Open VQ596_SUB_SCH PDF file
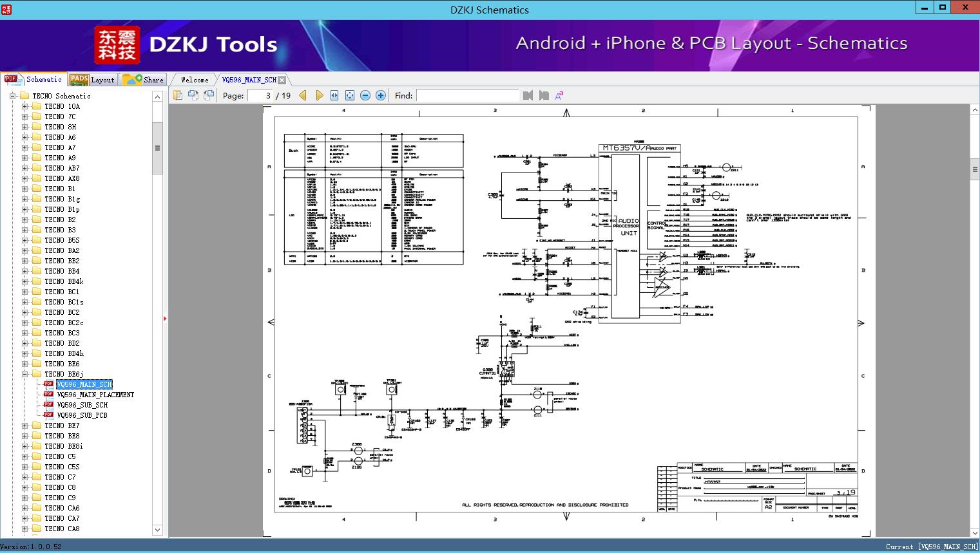 [82, 405]
